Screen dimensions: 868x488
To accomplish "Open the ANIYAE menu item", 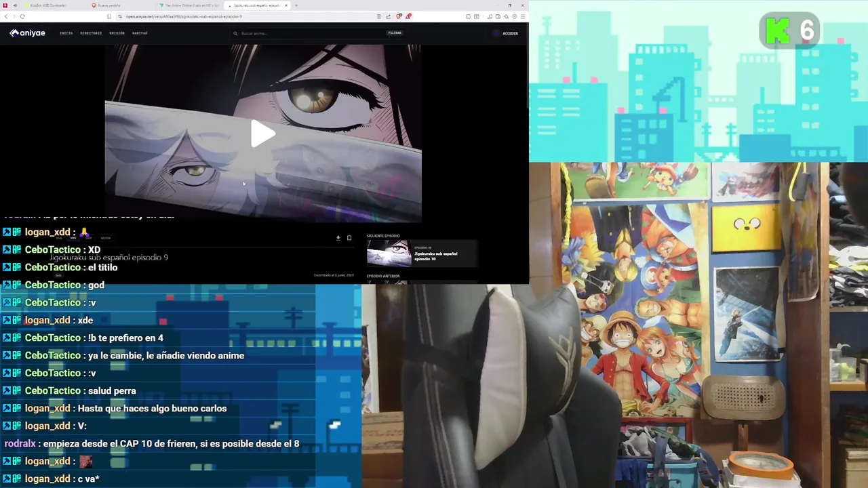I will 140,33.
